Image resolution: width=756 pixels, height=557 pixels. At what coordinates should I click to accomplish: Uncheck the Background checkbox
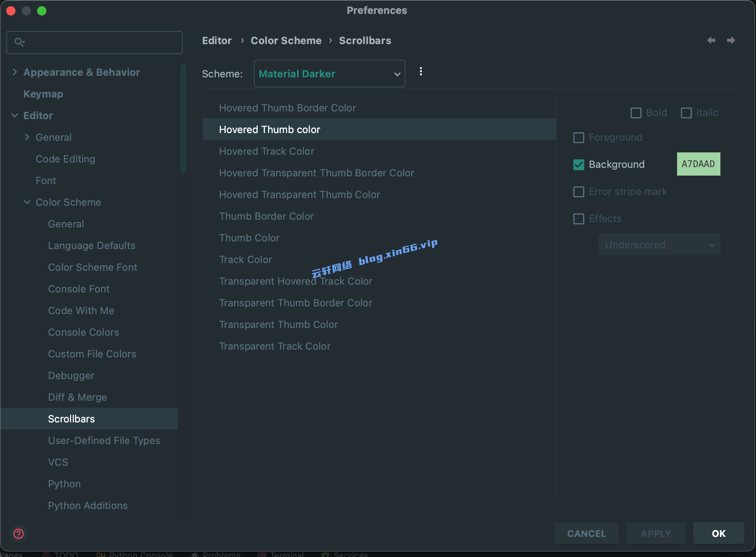(579, 165)
